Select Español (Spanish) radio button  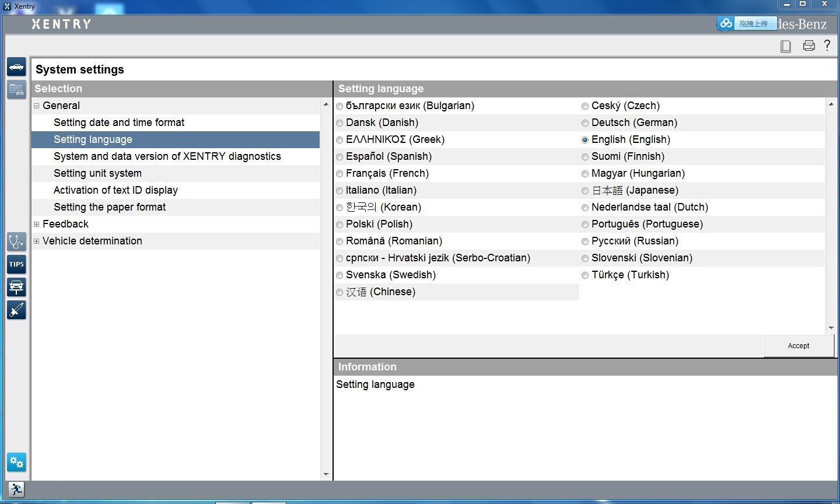[x=339, y=157]
